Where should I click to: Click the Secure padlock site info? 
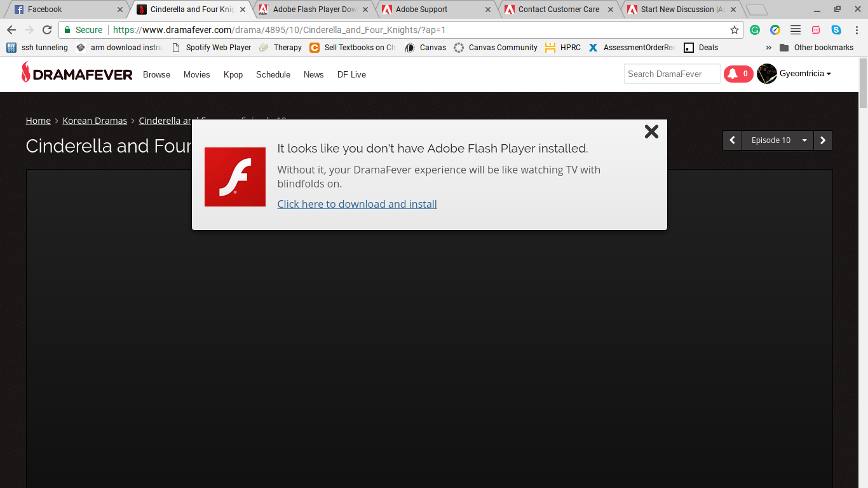83,30
